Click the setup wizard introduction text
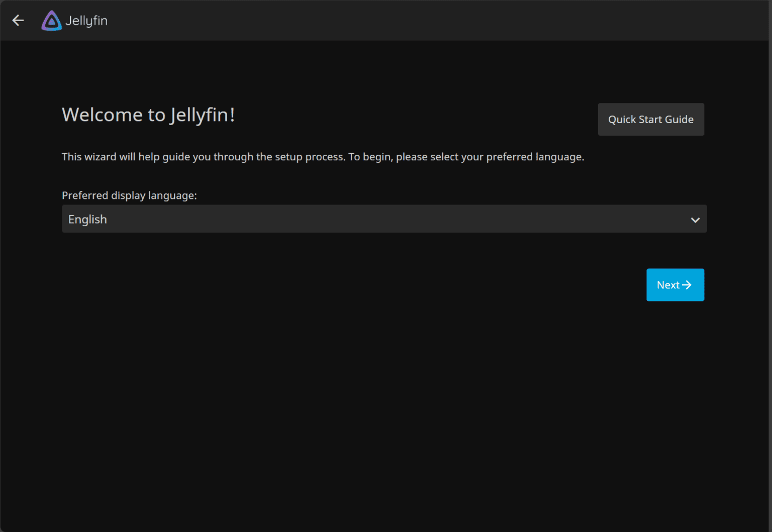The width and height of the screenshot is (772, 532). [x=323, y=156]
